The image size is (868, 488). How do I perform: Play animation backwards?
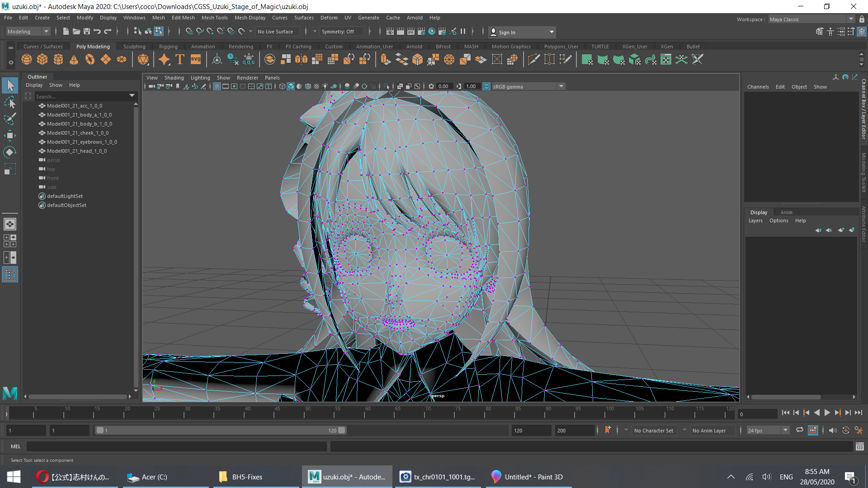(817, 413)
